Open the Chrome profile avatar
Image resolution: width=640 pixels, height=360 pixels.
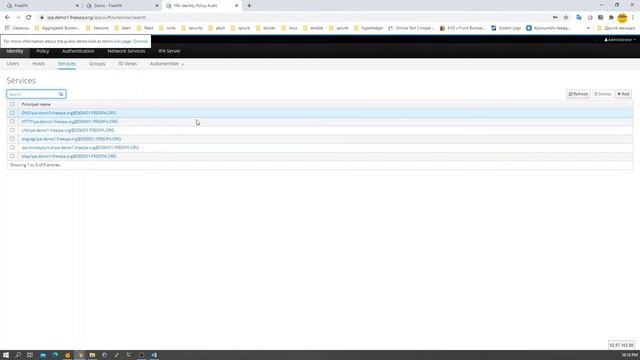pyautogui.click(x=622, y=18)
